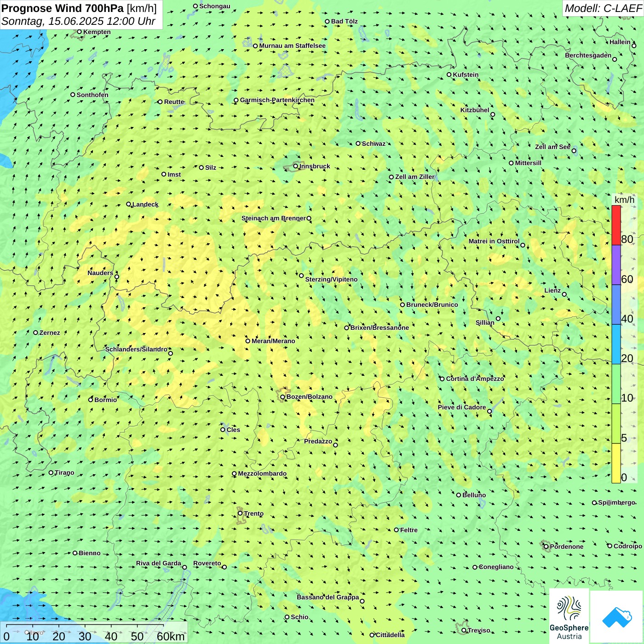
Task: Click the 'Reutte' label
Action: click(x=174, y=102)
